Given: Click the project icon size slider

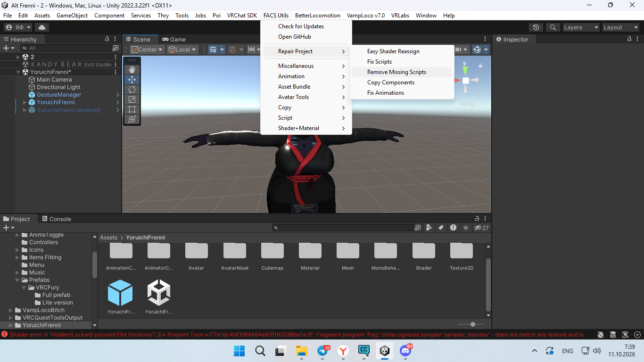Looking at the screenshot, I should click(x=473, y=324).
